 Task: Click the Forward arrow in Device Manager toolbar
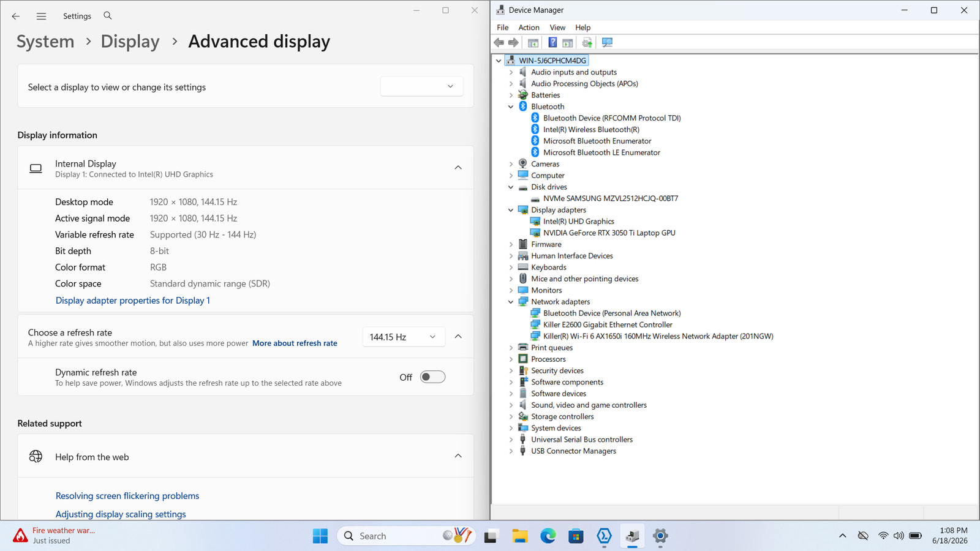coord(513,42)
